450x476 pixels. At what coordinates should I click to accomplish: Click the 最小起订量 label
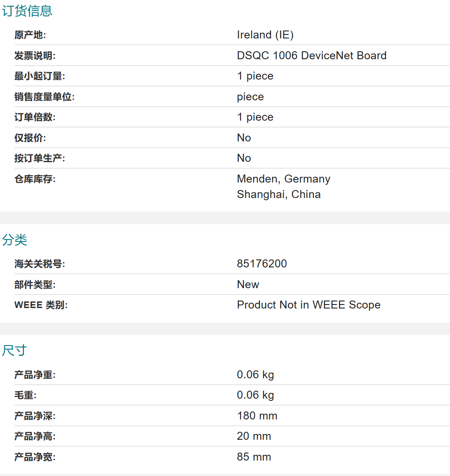(x=40, y=76)
